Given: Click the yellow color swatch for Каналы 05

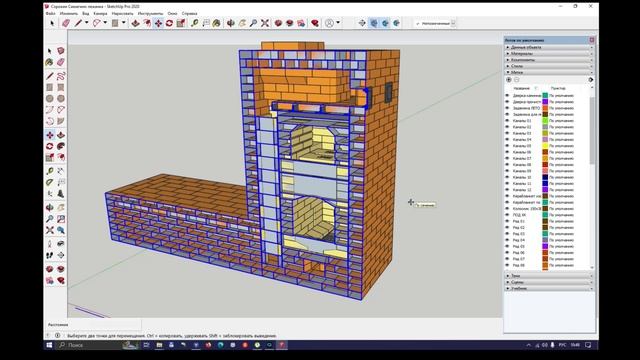Looking at the screenshot, I should pos(545,146).
